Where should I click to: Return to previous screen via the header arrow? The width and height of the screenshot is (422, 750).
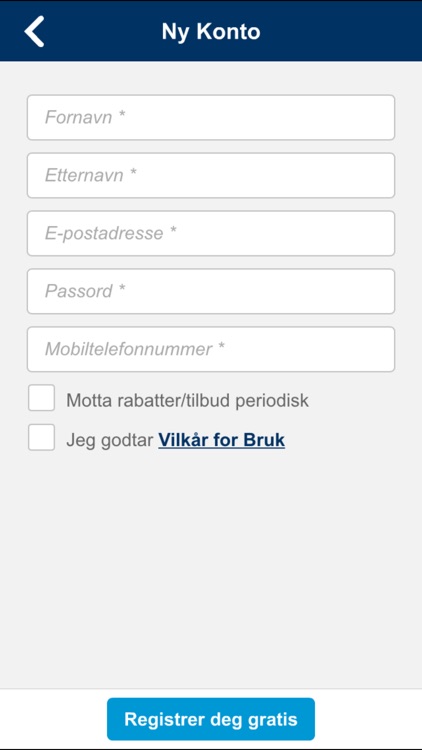[34, 32]
